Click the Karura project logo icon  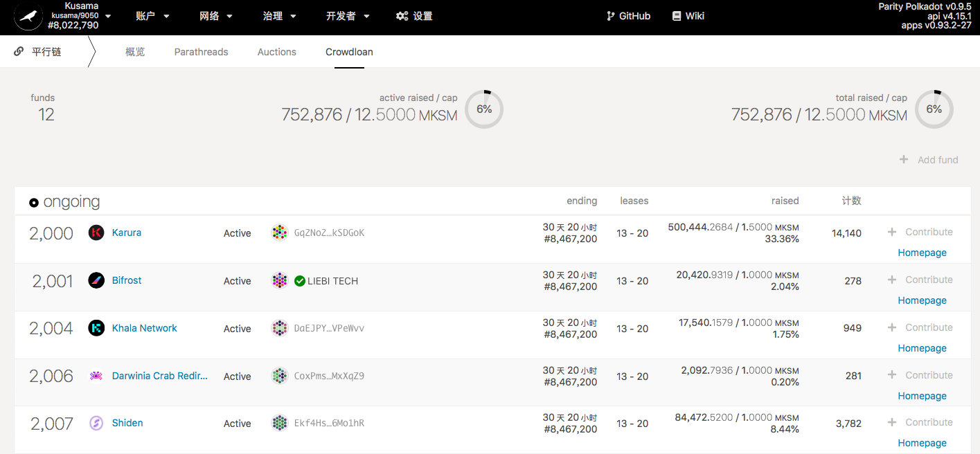[x=96, y=233]
